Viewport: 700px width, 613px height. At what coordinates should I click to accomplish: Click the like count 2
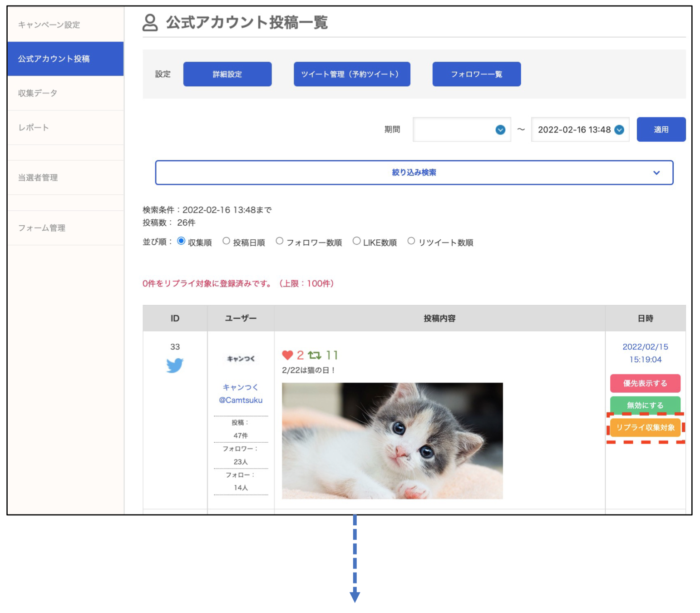tap(300, 355)
